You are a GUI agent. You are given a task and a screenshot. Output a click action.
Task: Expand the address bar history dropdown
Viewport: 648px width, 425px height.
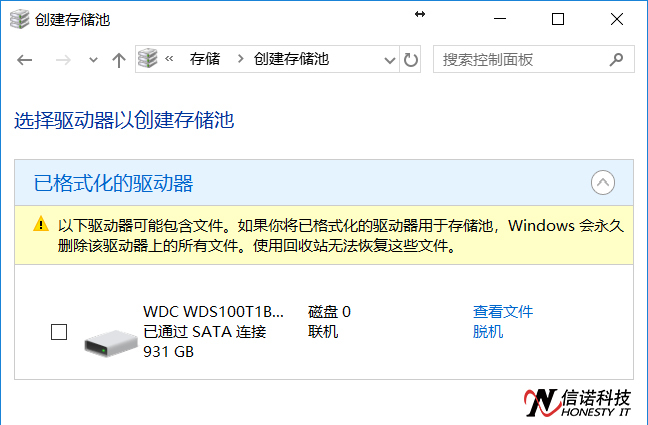(x=389, y=60)
